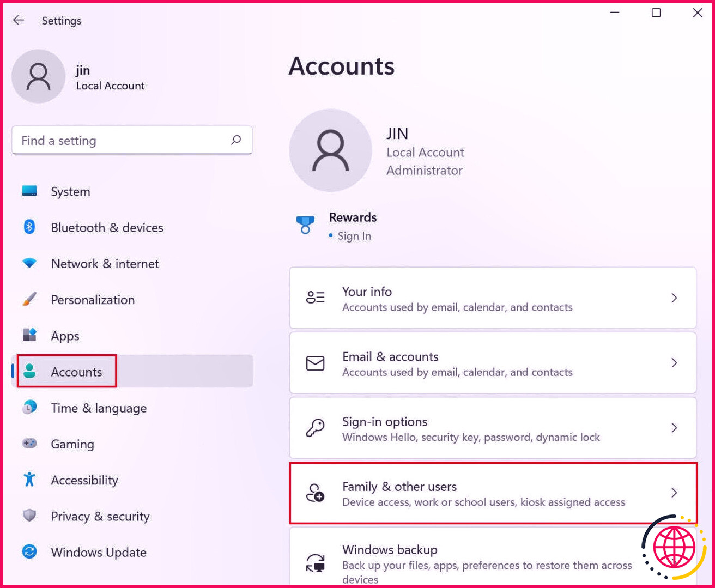This screenshot has width=715, height=588.
Task: Expand Your info chevron arrow
Action: pyautogui.click(x=674, y=298)
